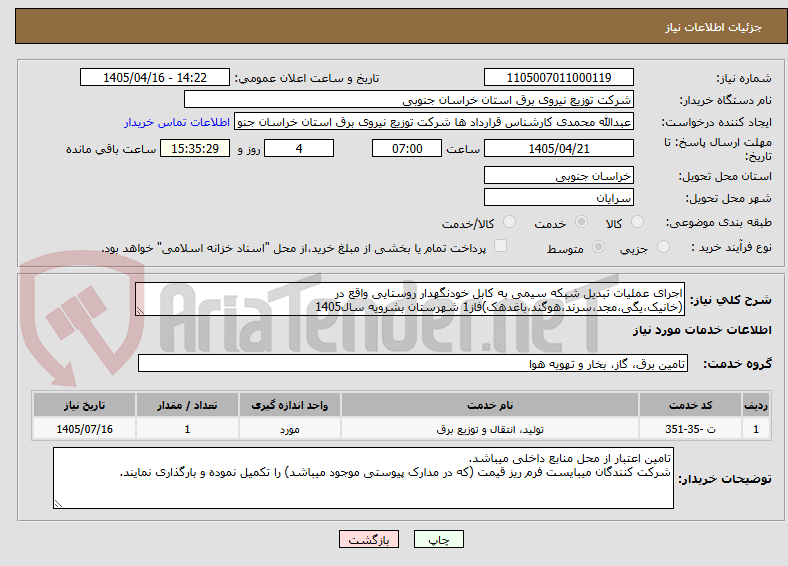Select the جزیی purchase type radio

click(x=663, y=246)
